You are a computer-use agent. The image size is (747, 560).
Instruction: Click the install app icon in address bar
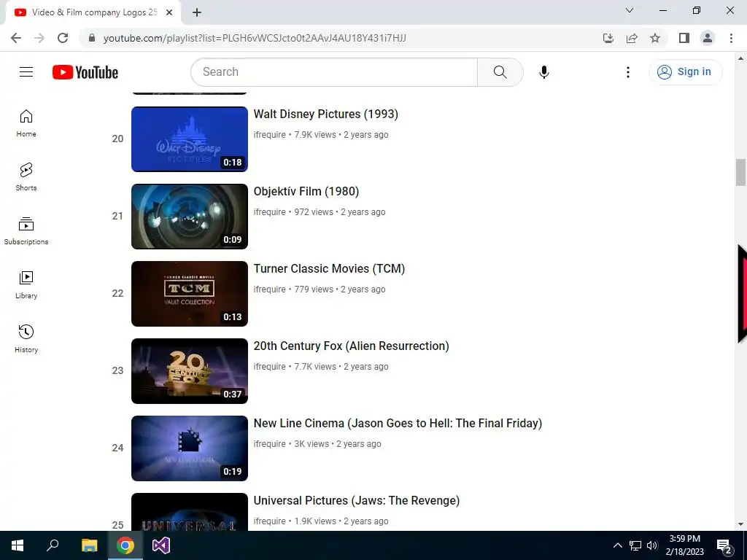(x=608, y=38)
